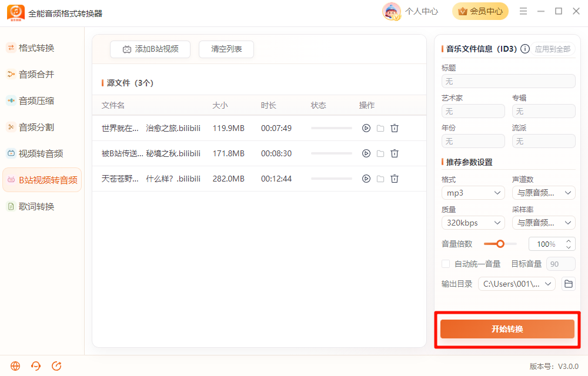The width and height of the screenshot is (588, 376).
Task: Click the 专辑 input field
Action: (x=544, y=111)
